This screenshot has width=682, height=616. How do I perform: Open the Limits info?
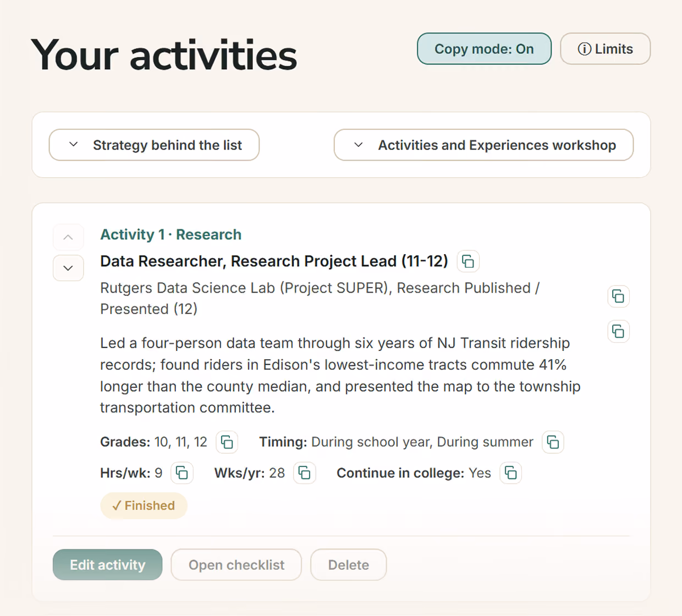click(x=606, y=49)
